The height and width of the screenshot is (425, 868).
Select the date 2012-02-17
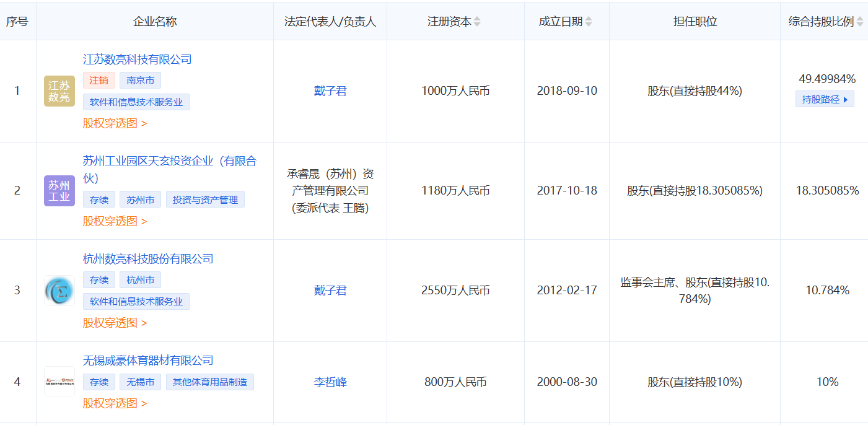tap(567, 290)
